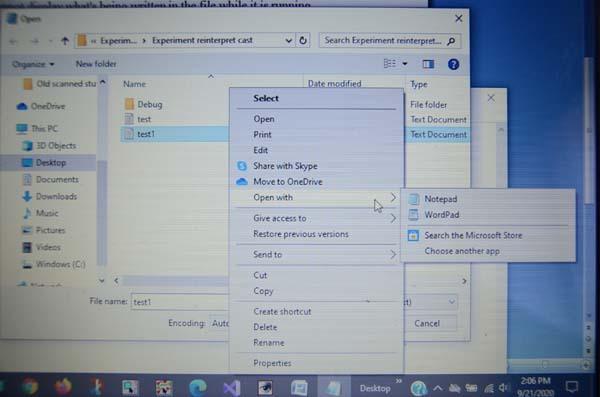
Task: Open Old scanned stuff folder in sidebar
Action: tap(66, 84)
